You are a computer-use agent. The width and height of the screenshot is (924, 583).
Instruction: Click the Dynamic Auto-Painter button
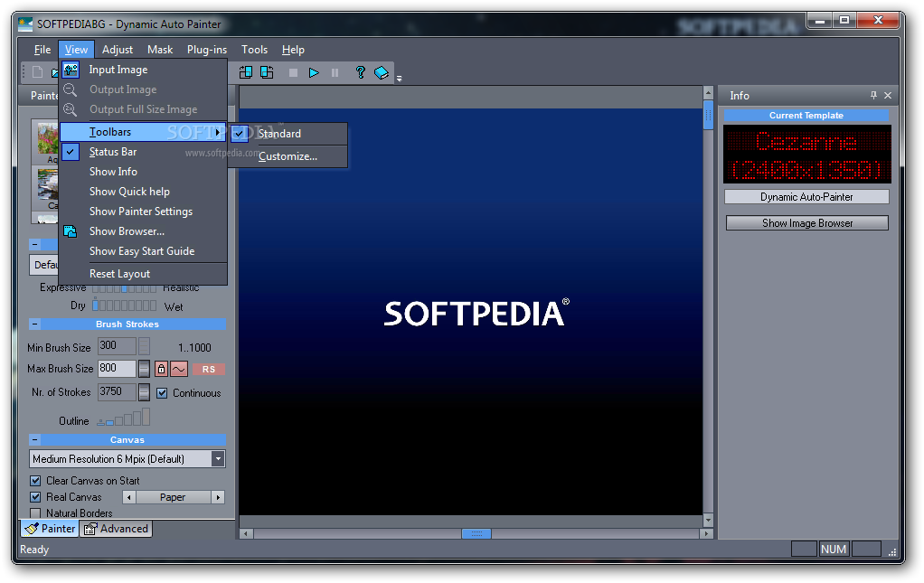coord(806,197)
